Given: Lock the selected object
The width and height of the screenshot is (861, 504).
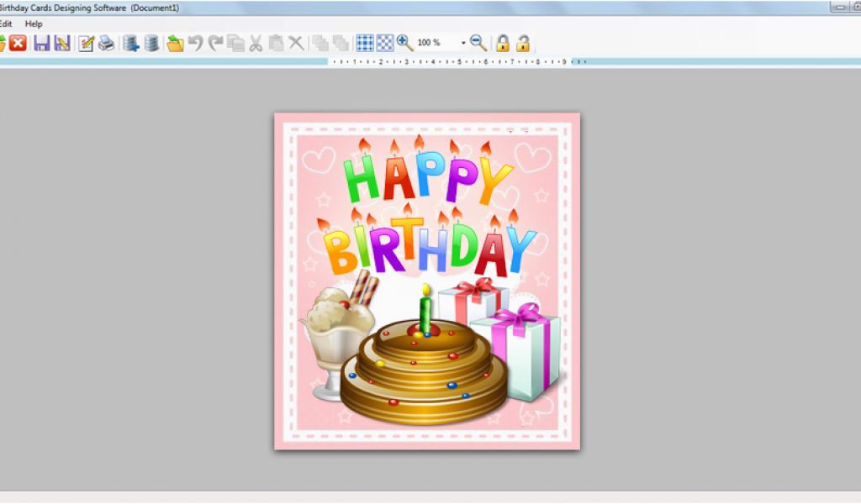Looking at the screenshot, I should (503, 43).
